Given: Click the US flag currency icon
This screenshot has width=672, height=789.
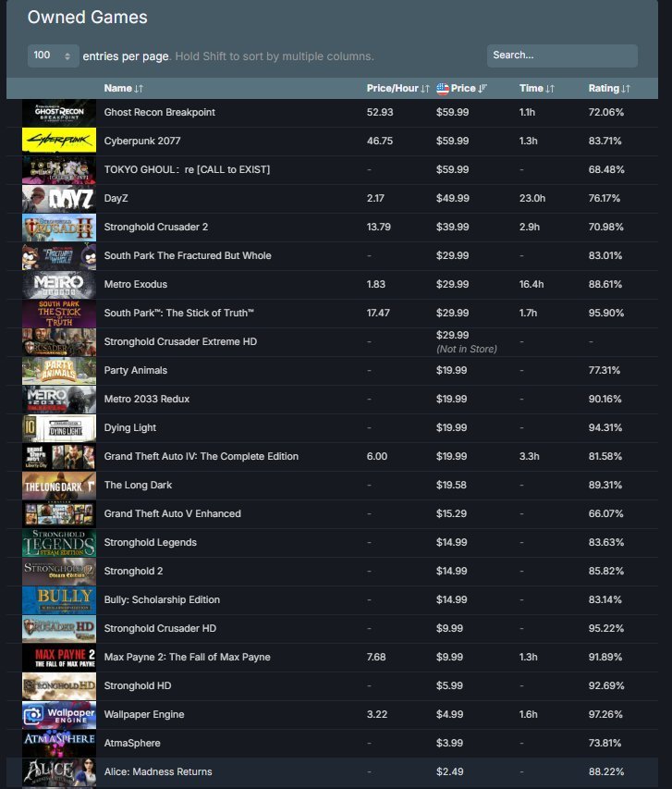Looking at the screenshot, I should click(x=443, y=89).
